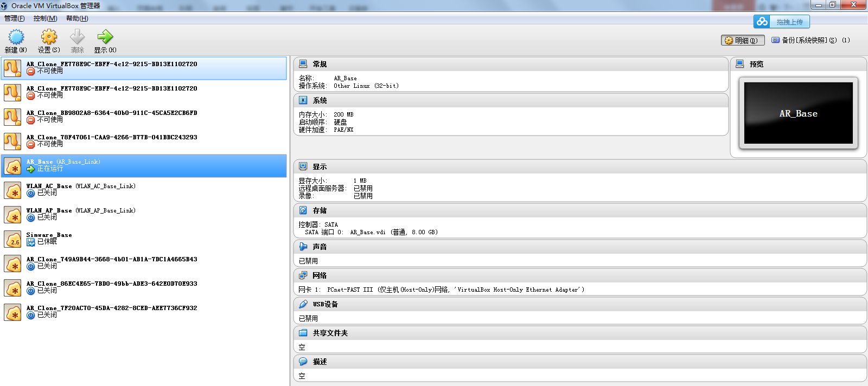Click the Show (显示) green arrow icon
This screenshot has height=386, width=868.
tap(105, 37)
